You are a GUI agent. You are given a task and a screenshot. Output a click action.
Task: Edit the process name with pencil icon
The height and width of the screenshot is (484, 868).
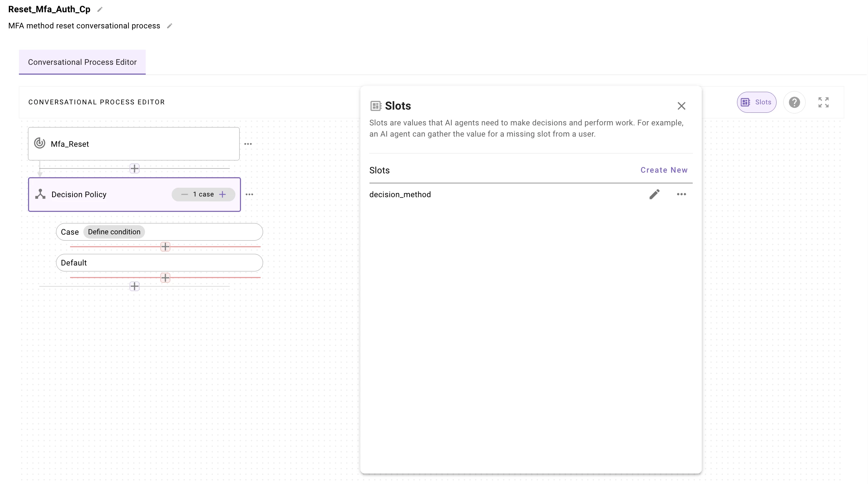coord(100,9)
